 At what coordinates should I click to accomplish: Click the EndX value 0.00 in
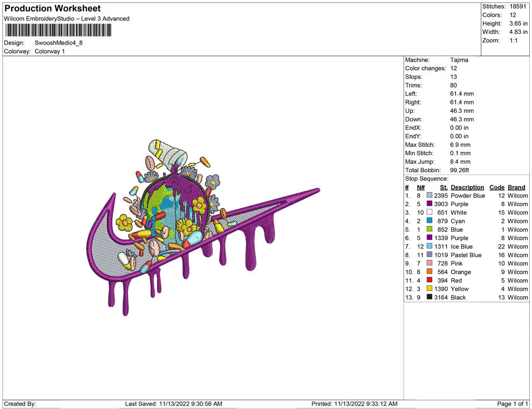(x=459, y=128)
